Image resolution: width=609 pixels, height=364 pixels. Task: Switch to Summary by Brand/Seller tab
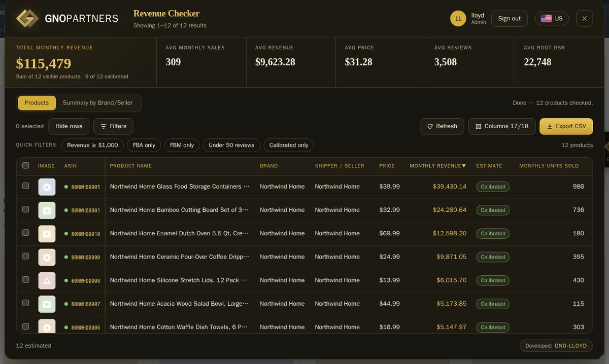click(97, 103)
